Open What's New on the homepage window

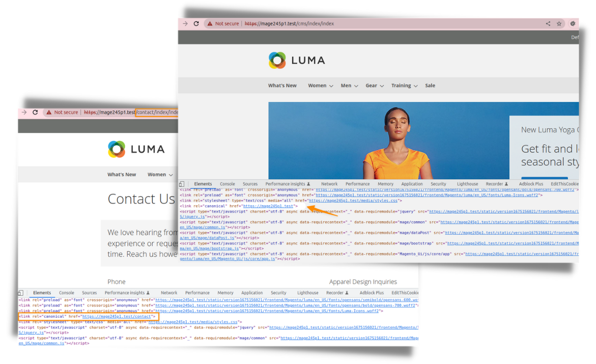pyautogui.click(x=282, y=86)
